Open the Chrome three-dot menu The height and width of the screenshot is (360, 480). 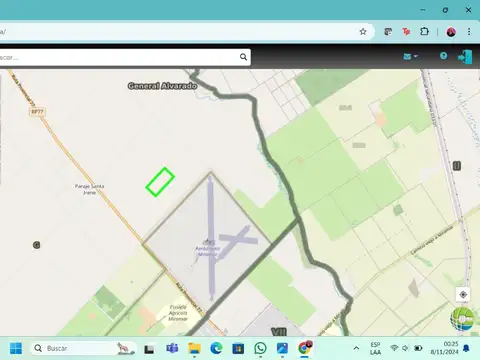tap(469, 32)
